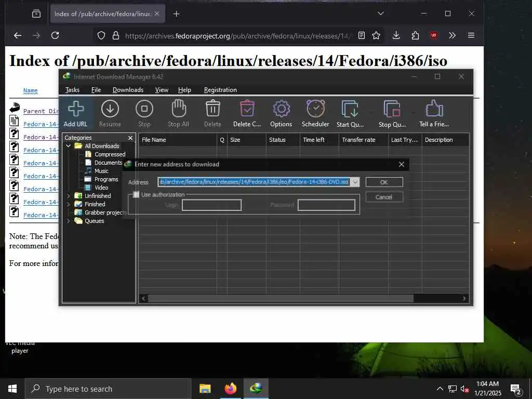Close the Enter new address dialog

[x=402, y=165]
